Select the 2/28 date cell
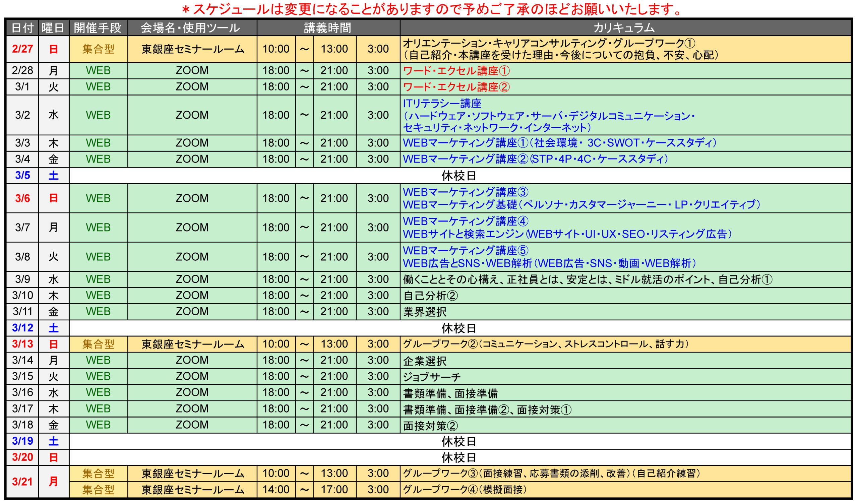858x504 pixels. [x=22, y=70]
